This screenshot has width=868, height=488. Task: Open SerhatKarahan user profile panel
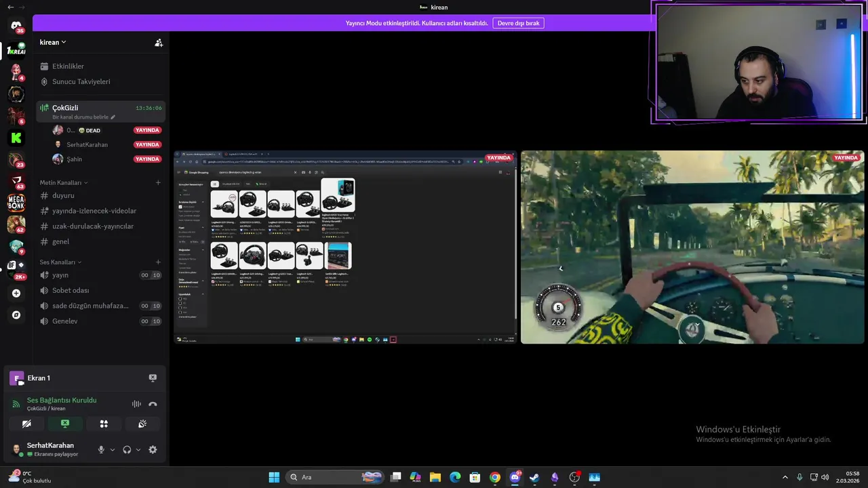(x=52, y=449)
